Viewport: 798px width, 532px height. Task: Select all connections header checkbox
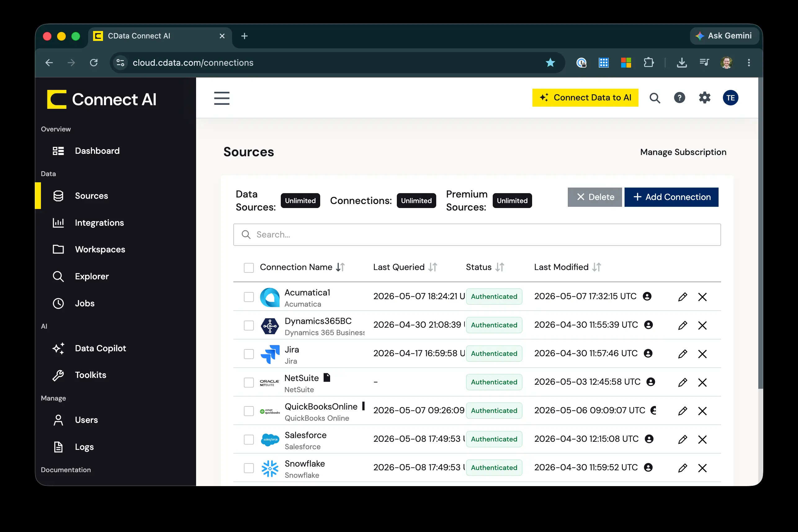click(x=249, y=268)
